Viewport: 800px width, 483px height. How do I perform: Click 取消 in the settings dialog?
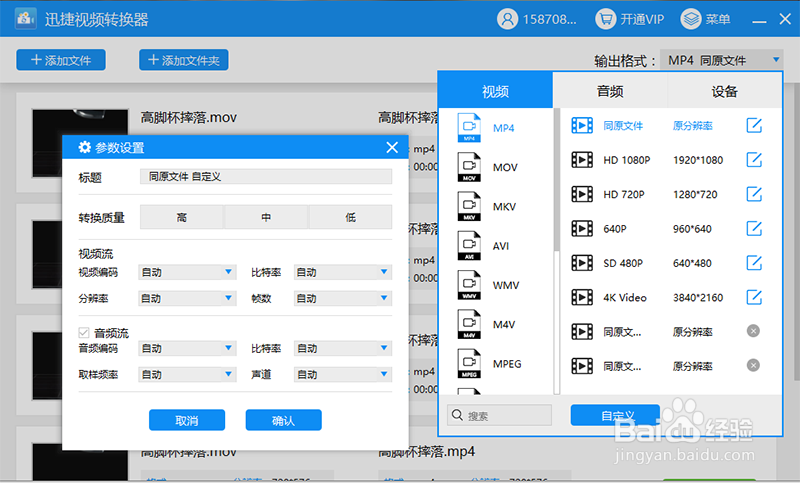187,420
